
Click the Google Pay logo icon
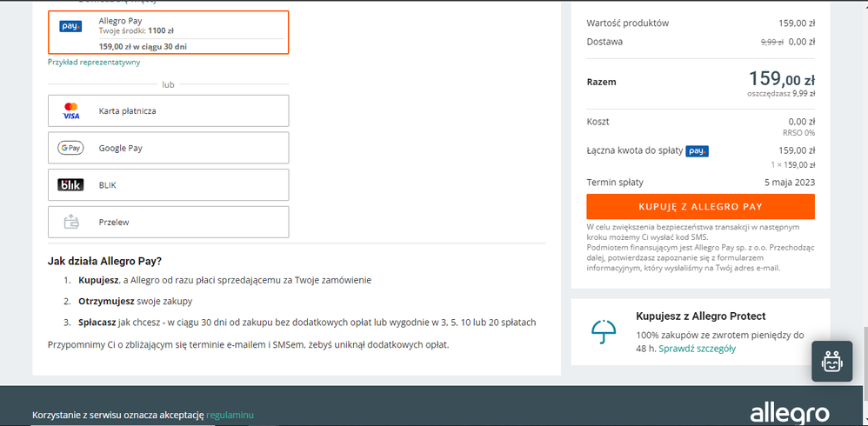pos(70,148)
